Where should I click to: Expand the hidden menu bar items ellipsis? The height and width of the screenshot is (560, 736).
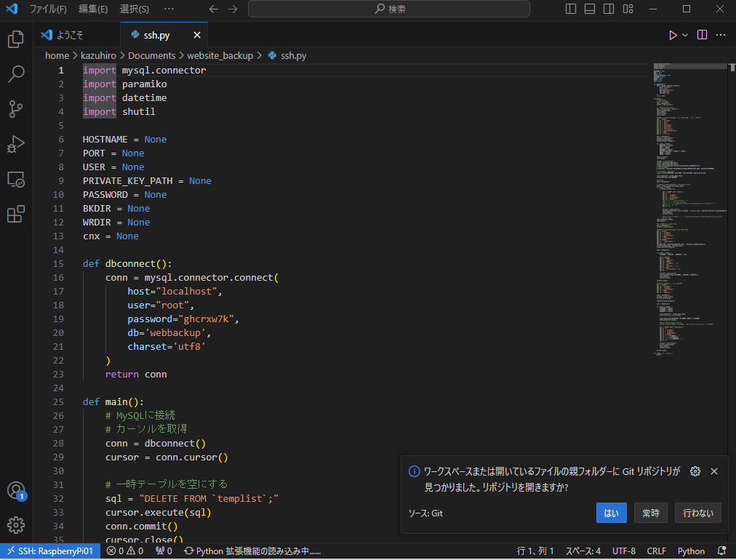[x=169, y=9]
